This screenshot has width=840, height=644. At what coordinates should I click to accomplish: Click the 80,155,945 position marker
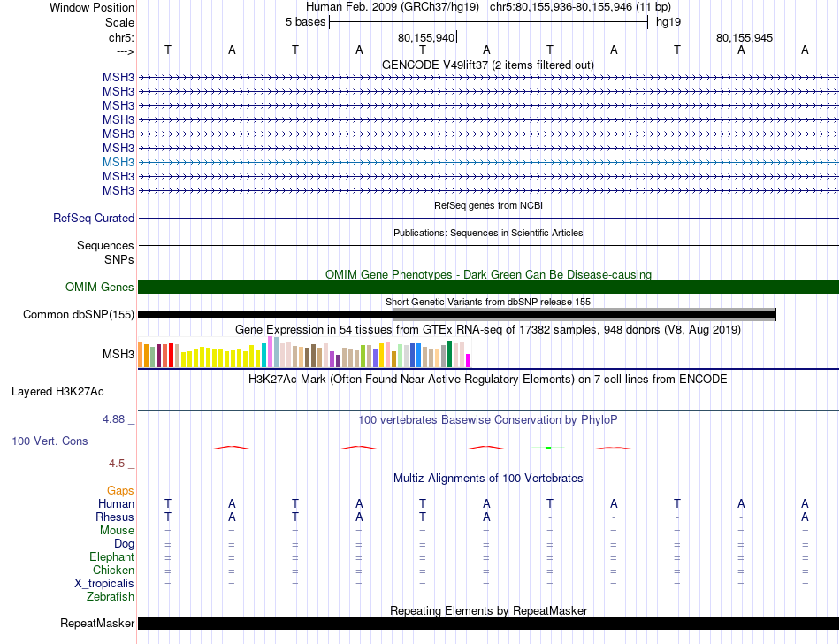point(745,37)
